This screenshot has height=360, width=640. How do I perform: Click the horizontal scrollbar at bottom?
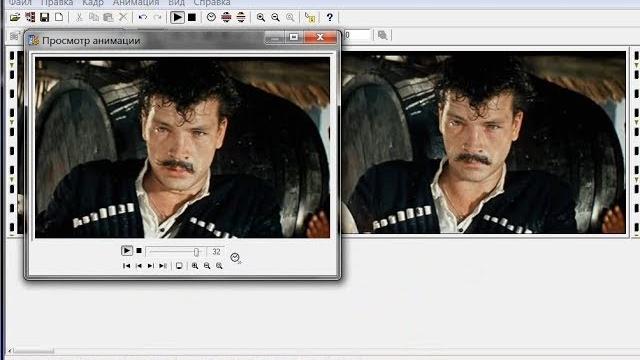[34, 351]
